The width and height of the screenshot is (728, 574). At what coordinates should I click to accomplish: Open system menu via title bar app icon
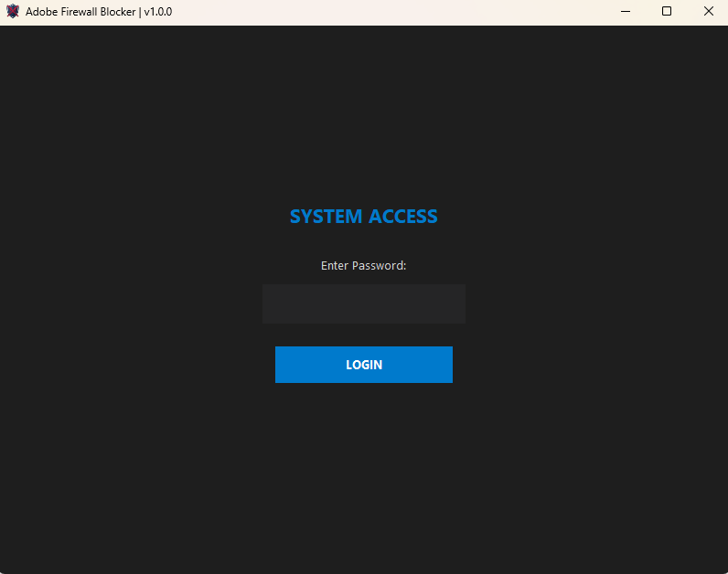pyautogui.click(x=13, y=12)
